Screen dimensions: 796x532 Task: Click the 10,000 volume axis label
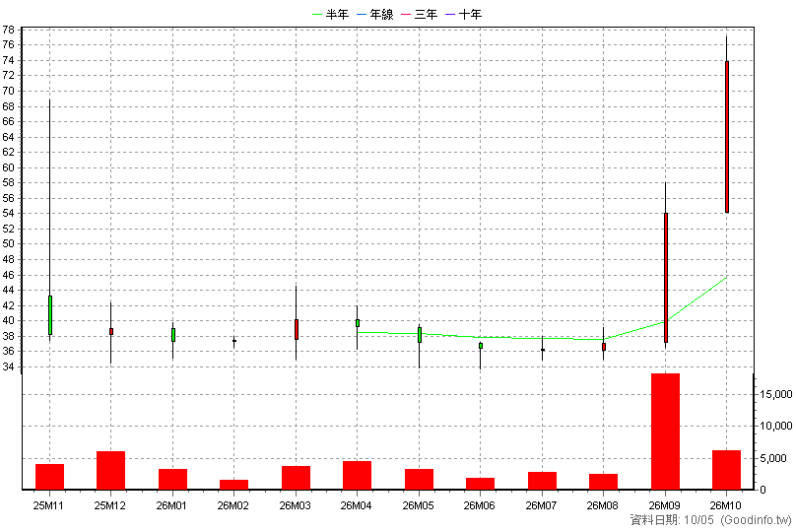pyautogui.click(x=775, y=427)
